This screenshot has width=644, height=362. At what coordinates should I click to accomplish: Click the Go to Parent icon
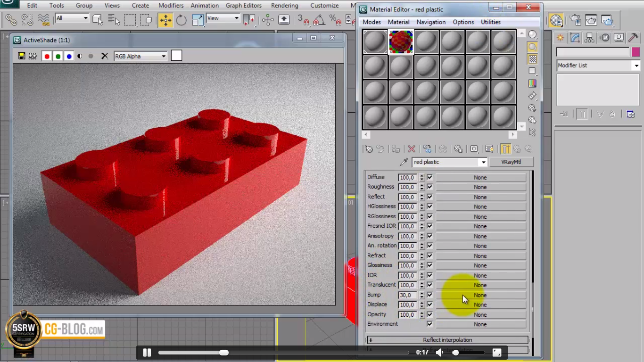pyautogui.click(x=517, y=149)
